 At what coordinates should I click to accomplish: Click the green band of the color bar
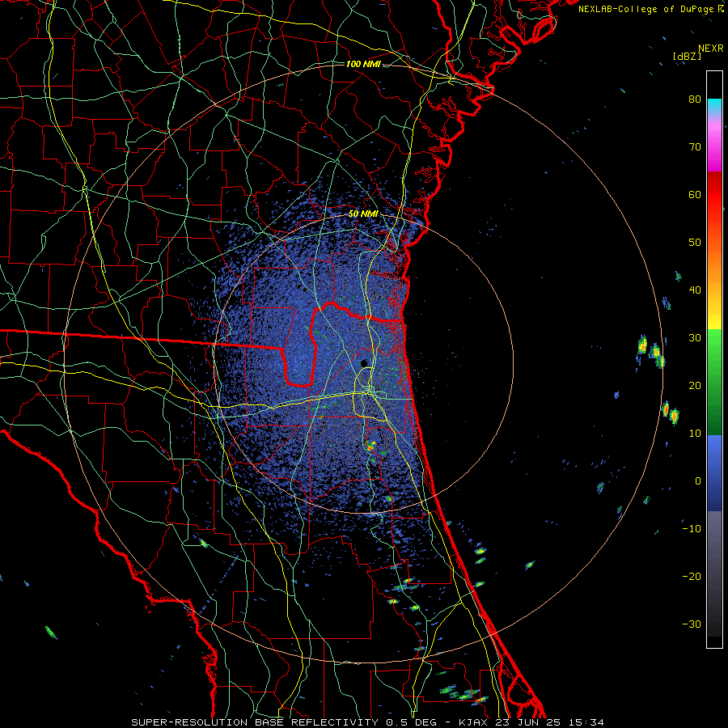[714, 382]
